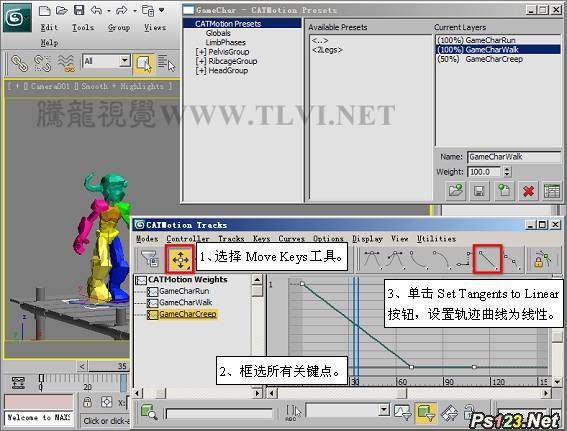Image resolution: width=567 pixels, height=431 pixels.
Task: Click Set Tangents to Fast icon
Action: [x=418, y=259]
